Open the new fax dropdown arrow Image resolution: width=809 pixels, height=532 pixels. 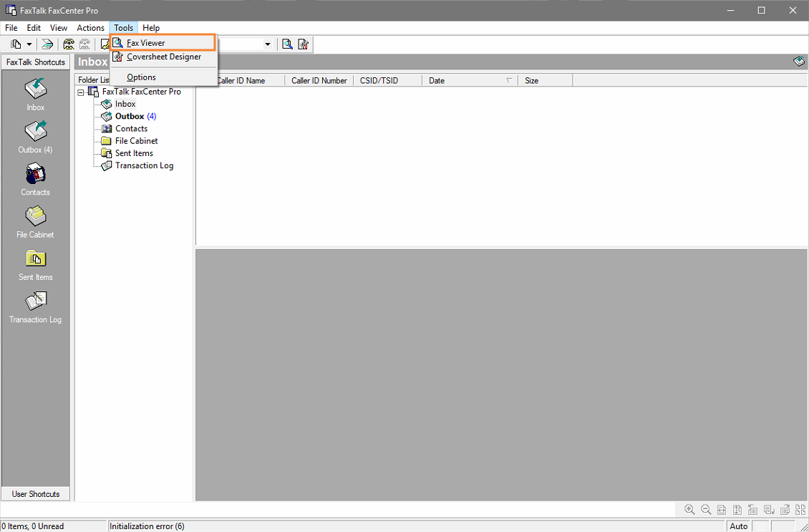29,44
